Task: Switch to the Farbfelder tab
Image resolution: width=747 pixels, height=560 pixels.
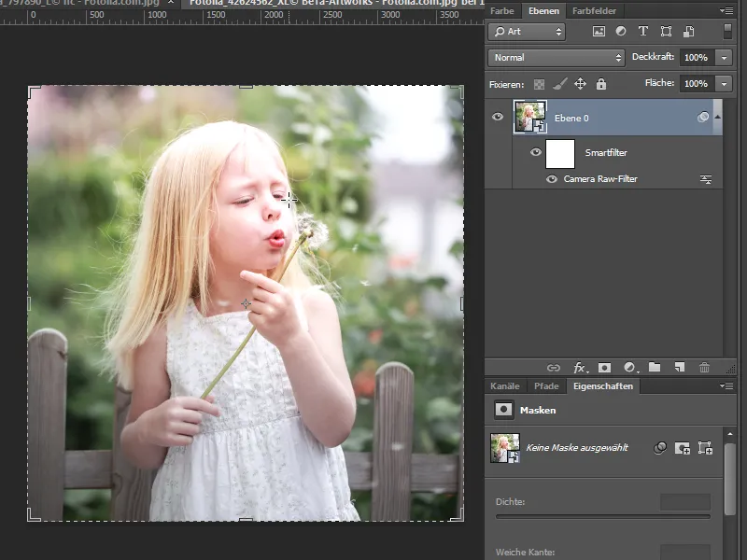Action: (594, 10)
